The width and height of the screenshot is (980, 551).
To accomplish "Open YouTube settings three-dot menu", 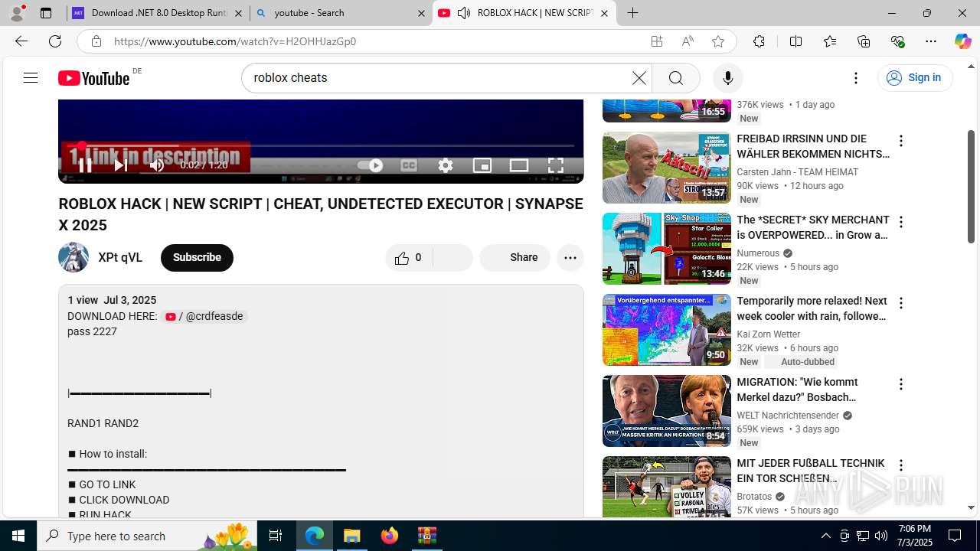I will tap(856, 77).
